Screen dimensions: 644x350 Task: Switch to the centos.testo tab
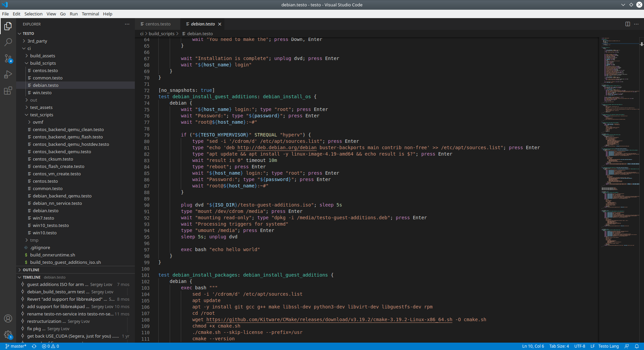click(x=158, y=24)
